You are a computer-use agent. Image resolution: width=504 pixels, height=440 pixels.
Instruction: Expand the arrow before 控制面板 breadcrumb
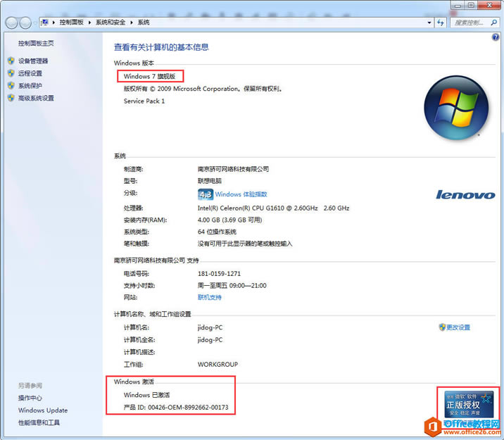coord(53,23)
